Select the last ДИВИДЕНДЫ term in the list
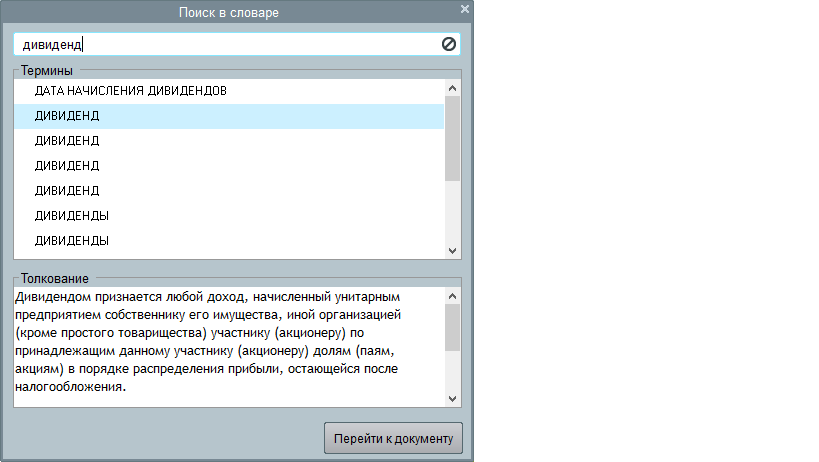 72,241
